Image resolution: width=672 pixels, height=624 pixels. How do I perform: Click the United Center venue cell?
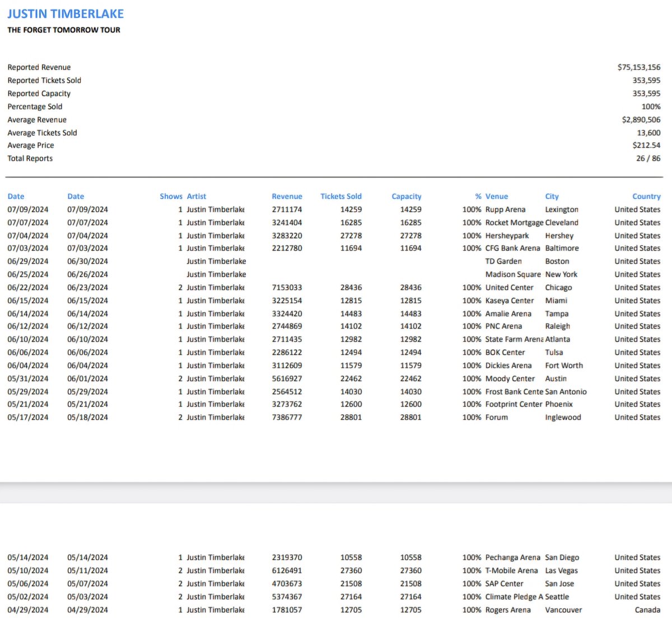coord(509,288)
